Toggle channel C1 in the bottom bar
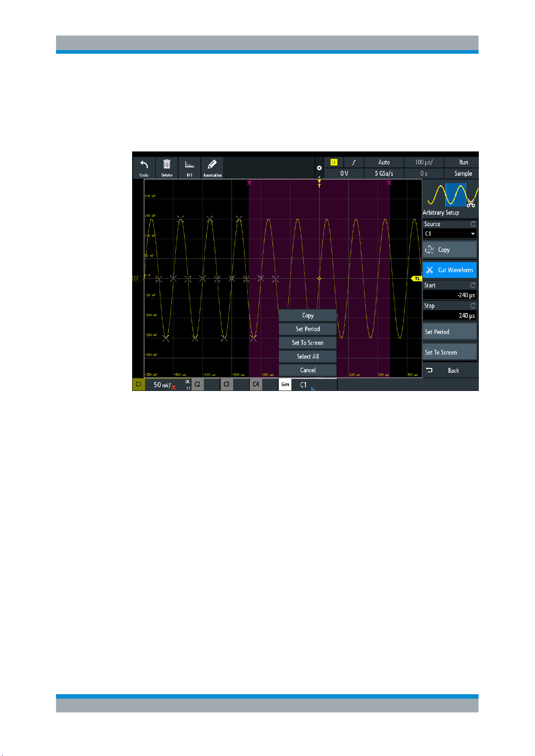The width and height of the screenshot is (535, 756). (139, 384)
